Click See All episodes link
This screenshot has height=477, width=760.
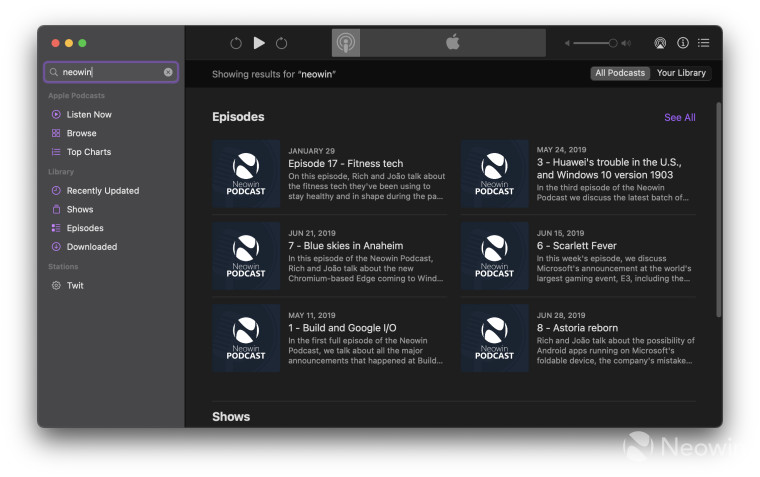pos(680,117)
